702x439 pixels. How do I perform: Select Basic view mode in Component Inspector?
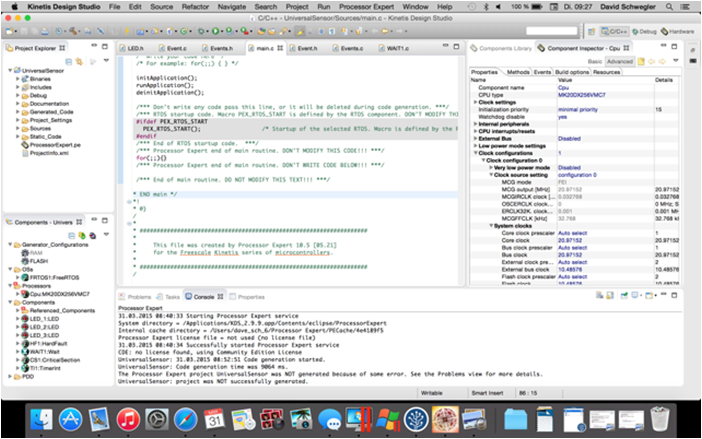595,61
